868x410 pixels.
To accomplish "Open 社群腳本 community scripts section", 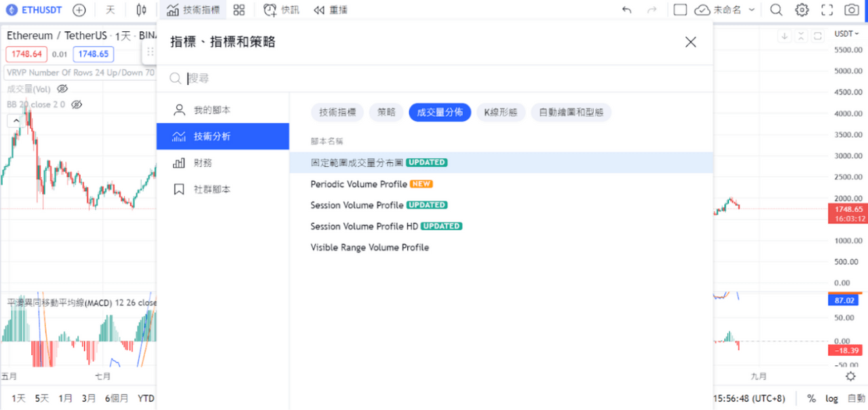I will click(223, 189).
